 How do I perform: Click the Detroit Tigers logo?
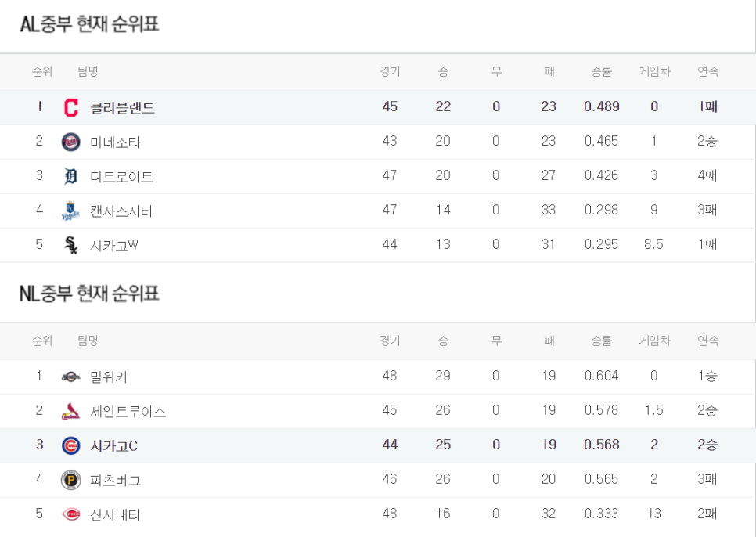(x=71, y=176)
